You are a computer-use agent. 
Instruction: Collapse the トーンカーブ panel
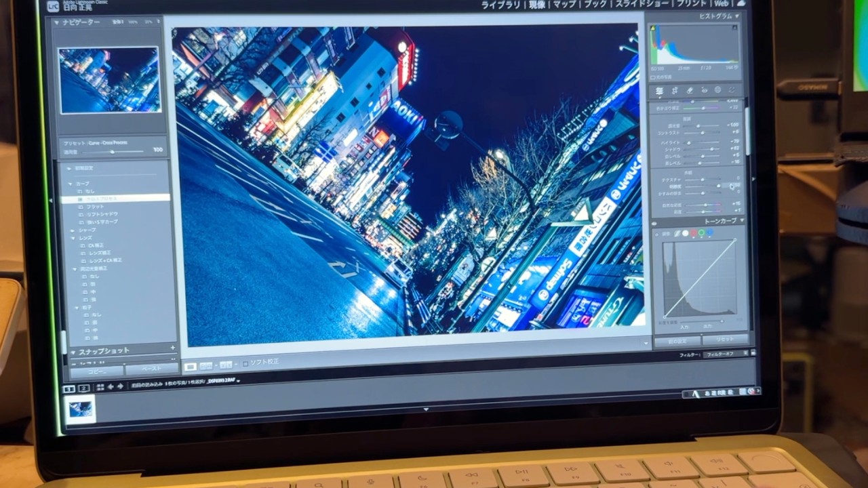[742, 221]
